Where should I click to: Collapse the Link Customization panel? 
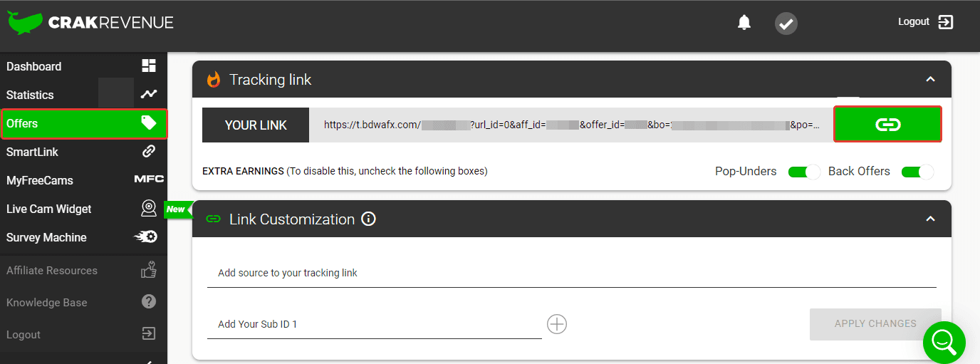(x=930, y=219)
